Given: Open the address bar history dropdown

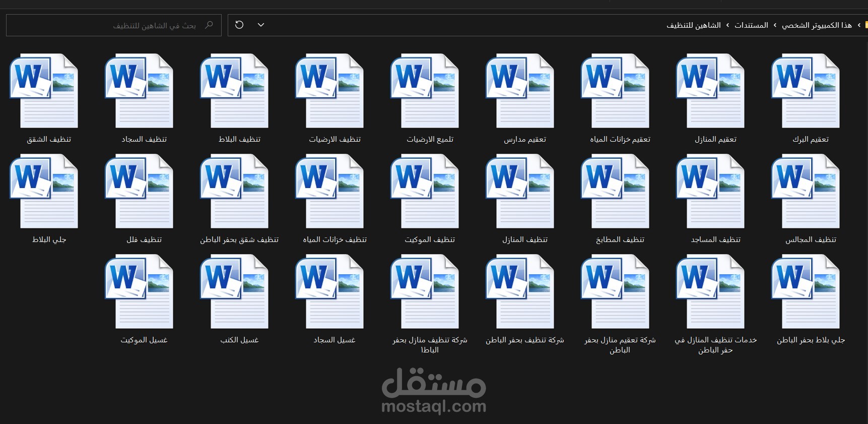Looking at the screenshot, I should coord(261,25).
